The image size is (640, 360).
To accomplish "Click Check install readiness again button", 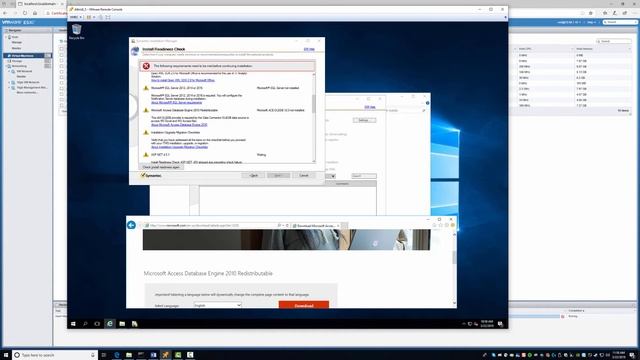I will click(161, 167).
